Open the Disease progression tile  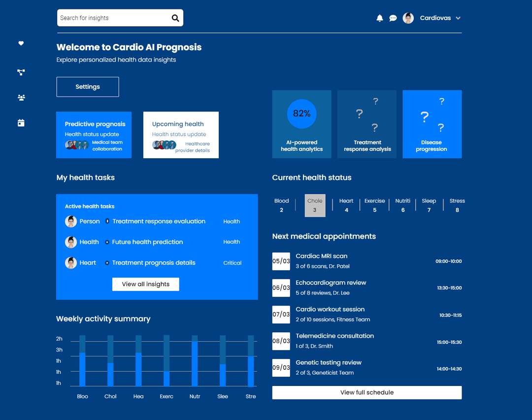432,124
